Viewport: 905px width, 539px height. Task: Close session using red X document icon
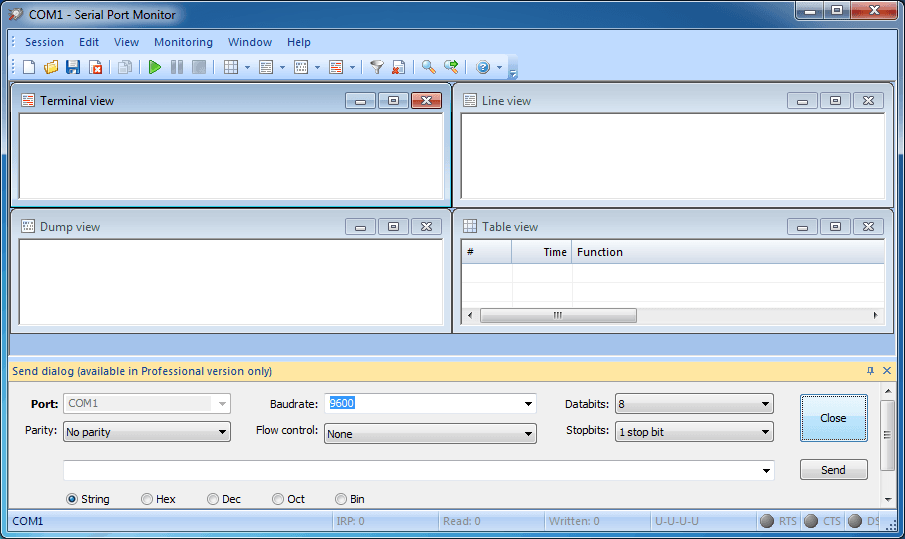95,67
